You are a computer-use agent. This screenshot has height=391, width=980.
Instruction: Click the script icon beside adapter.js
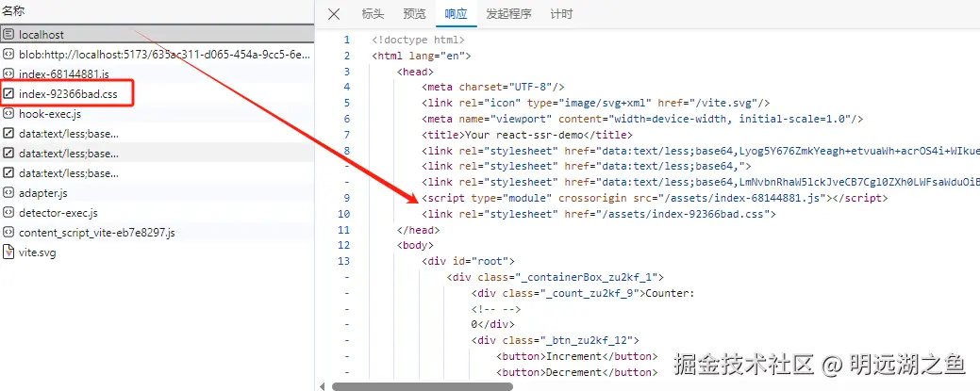(x=8, y=193)
